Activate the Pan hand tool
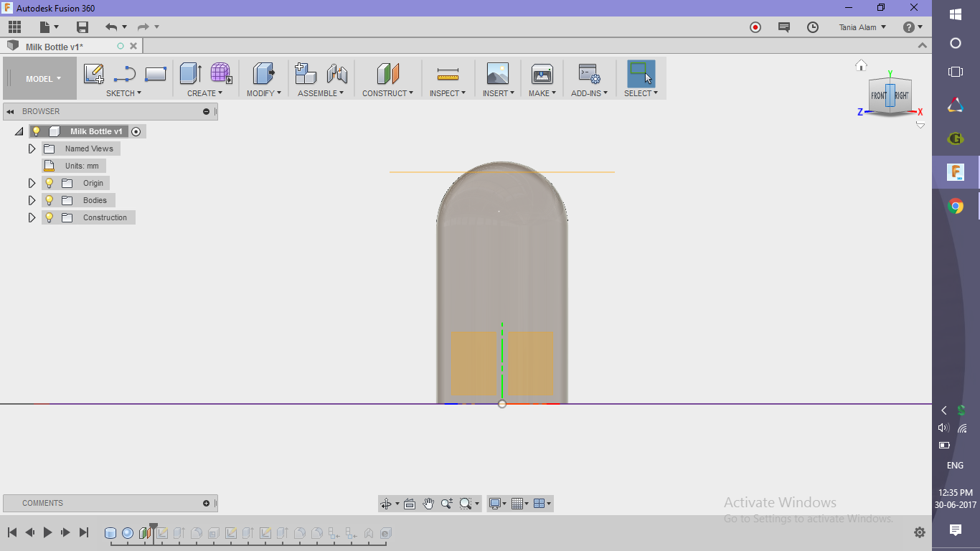The image size is (980, 551). pyautogui.click(x=428, y=504)
